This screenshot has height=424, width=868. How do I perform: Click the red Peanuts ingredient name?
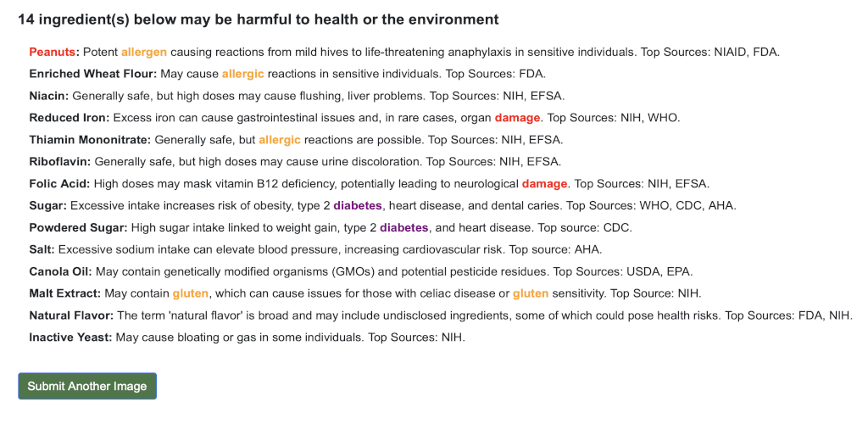[53, 52]
